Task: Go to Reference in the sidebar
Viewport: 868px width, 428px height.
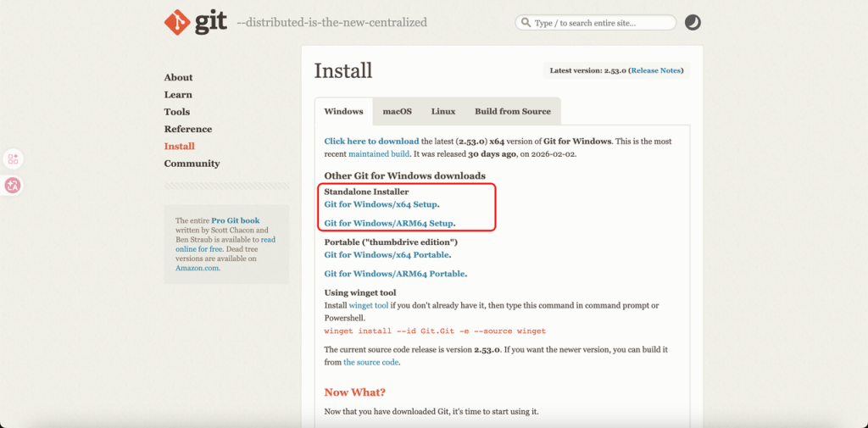Action: (187, 129)
